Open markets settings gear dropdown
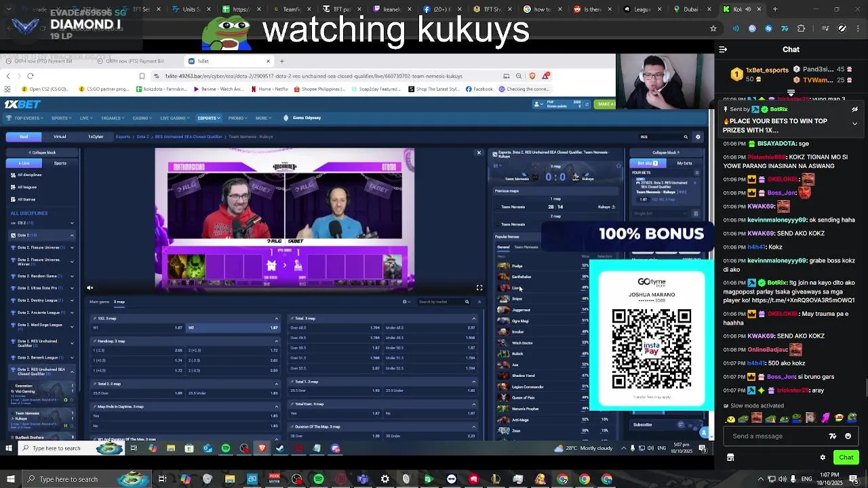Viewport: 868px width, 488px height. click(406, 302)
